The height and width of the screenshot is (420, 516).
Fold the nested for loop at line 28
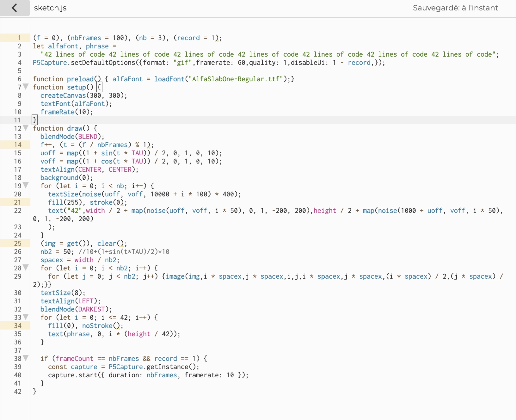[x=26, y=268]
